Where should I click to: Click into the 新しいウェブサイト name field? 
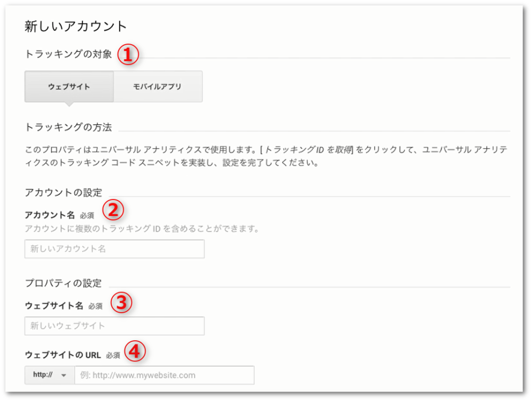coord(114,326)
